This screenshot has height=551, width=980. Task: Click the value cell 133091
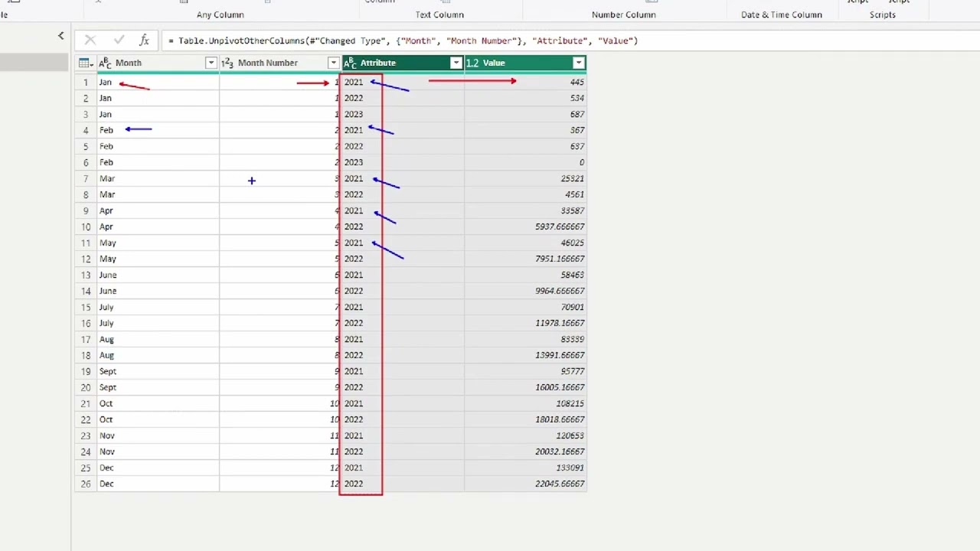(525, 468)
